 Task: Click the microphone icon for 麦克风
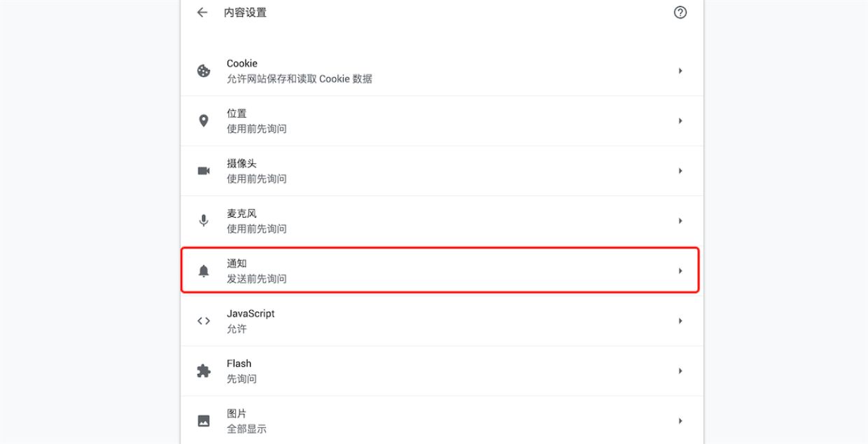204,221
